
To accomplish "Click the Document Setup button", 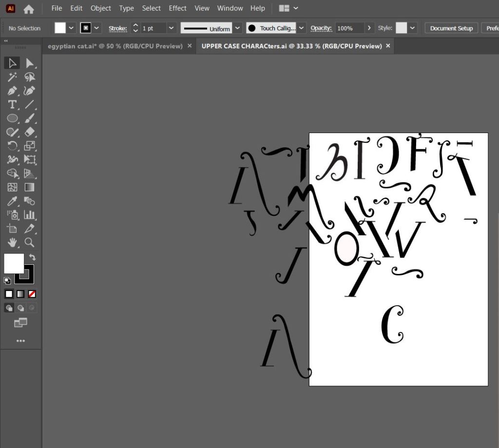I will coord(451,28).
